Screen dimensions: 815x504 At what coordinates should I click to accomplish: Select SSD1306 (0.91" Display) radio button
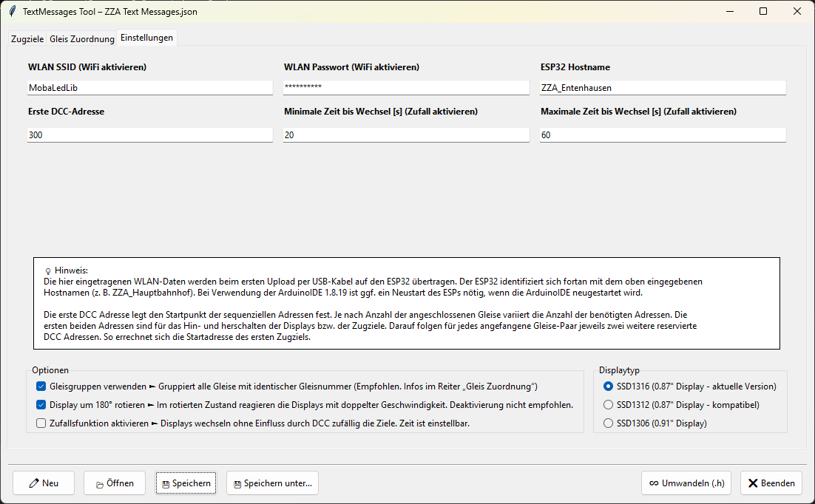[x=609, y=423]
